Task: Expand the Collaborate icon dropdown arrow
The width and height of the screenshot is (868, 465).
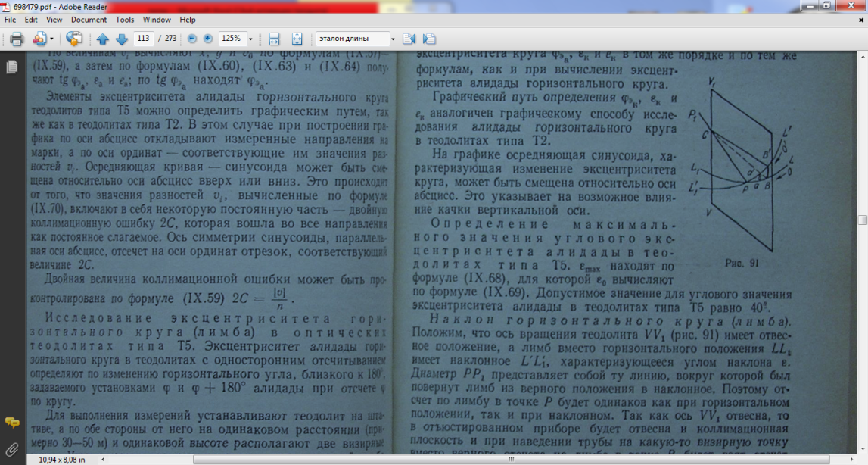Action: click(52, 39)
